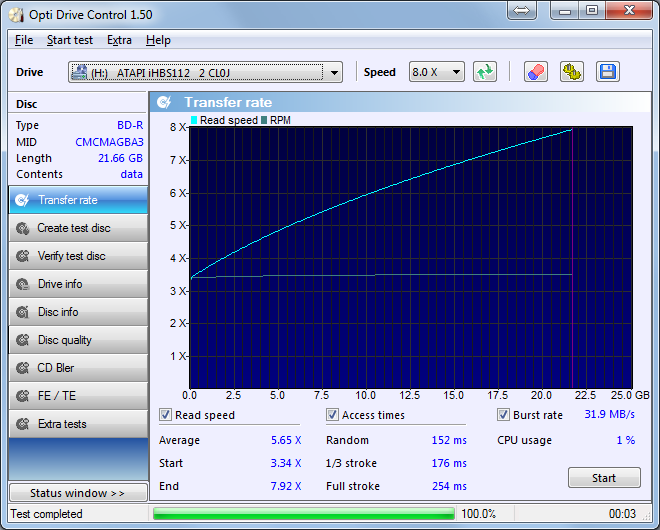This screenshot has width=660, height=530.
Task: Click the disc type BD-R value
Action: coord(130,125)
